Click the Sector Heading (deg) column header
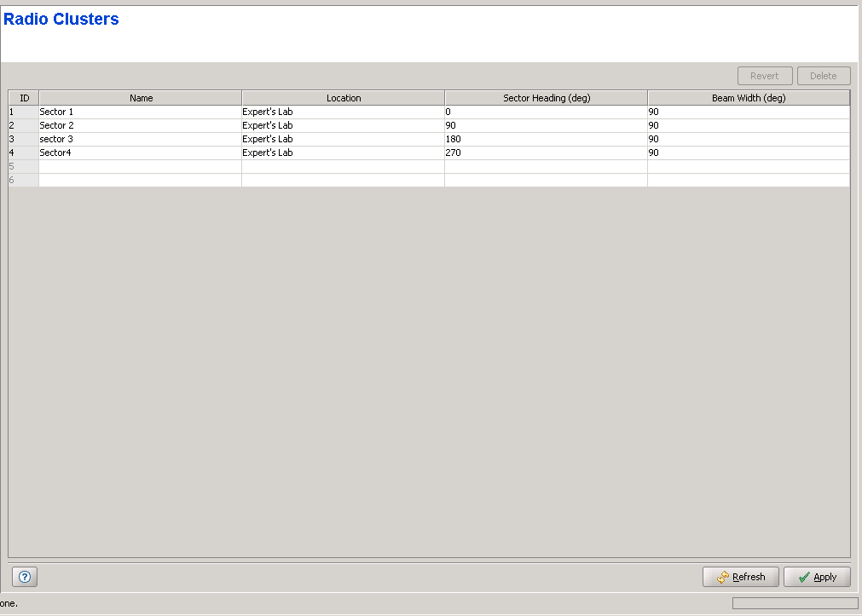The width and height of the screenshot is (862, 616). [x=546, y=98]
